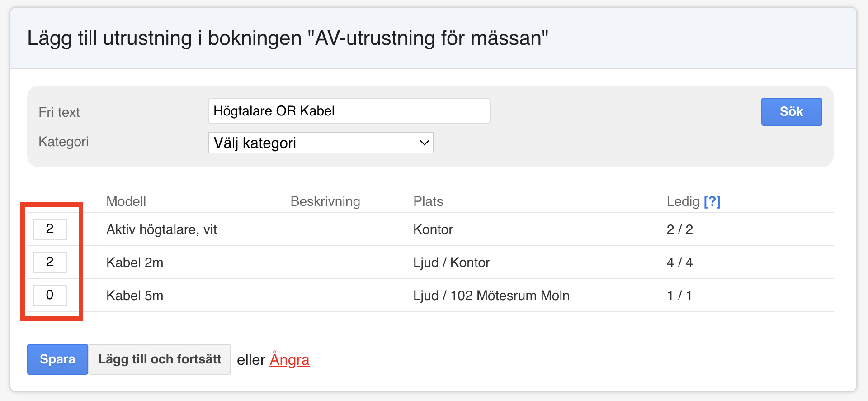Viewport: 868px width, 401px height.
Task: Select the Kabel 2m model name
Action: pos(135,263)
